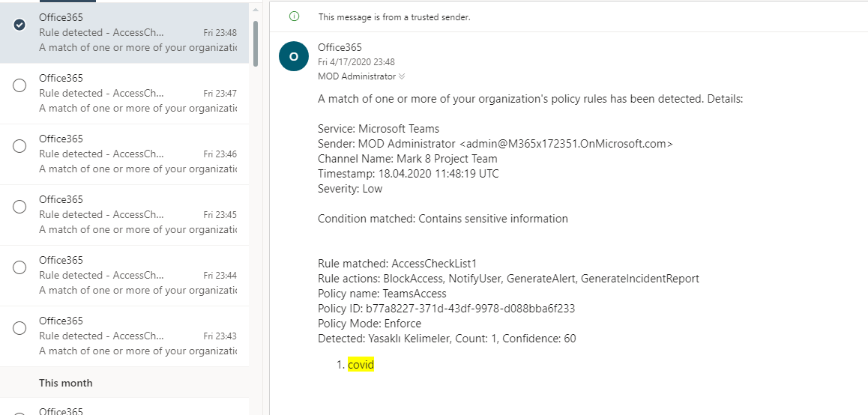Image resolution: width=868 pixels, height=415 pixels.
Task: Click the Office365 sender avatar circle
Action: pyautogui.click(x=293, y=56)
